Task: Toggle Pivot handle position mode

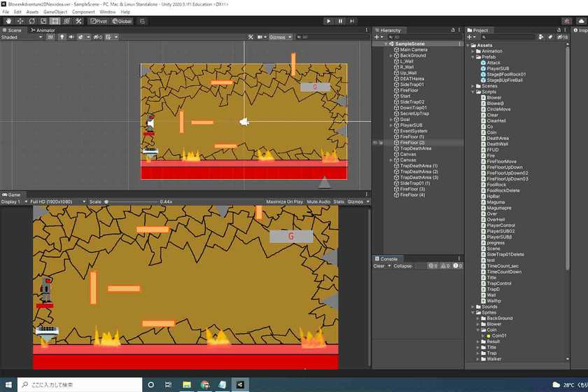Action: [99, 21]
